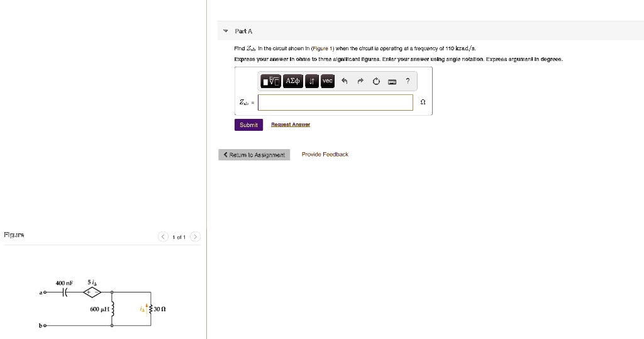Click the Zab answer input field

336,103
